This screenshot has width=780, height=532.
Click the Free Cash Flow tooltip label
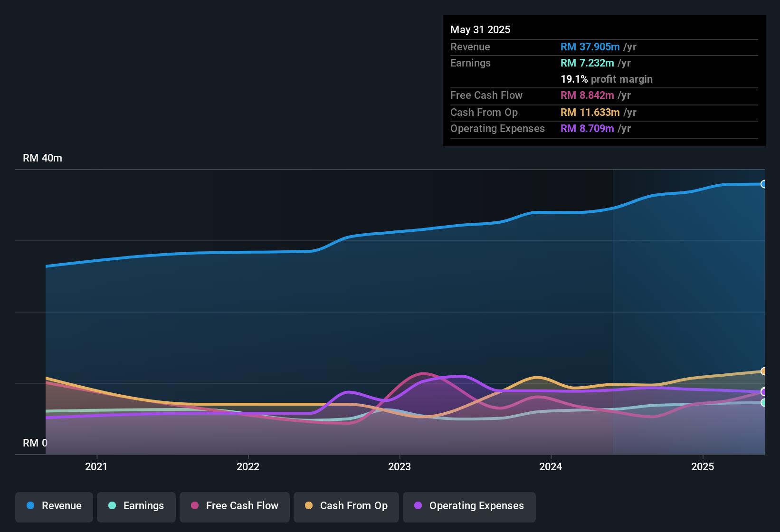click(486, 95)
